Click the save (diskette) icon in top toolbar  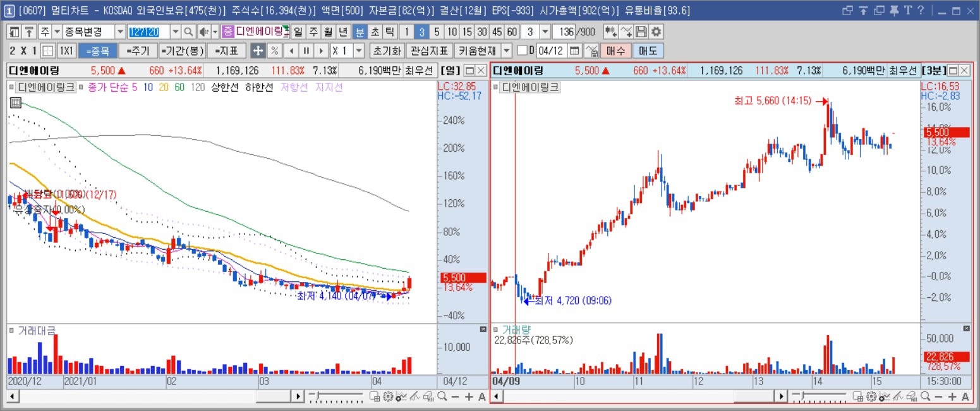641,32
